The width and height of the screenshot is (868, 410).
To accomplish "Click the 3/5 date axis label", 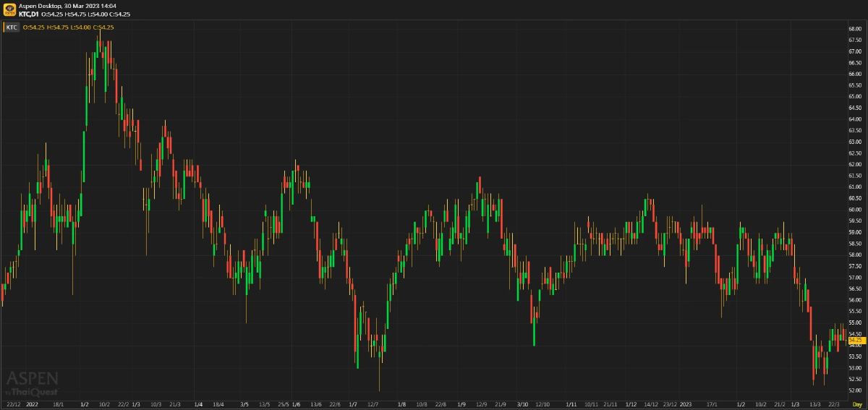I will pos(244,405).
